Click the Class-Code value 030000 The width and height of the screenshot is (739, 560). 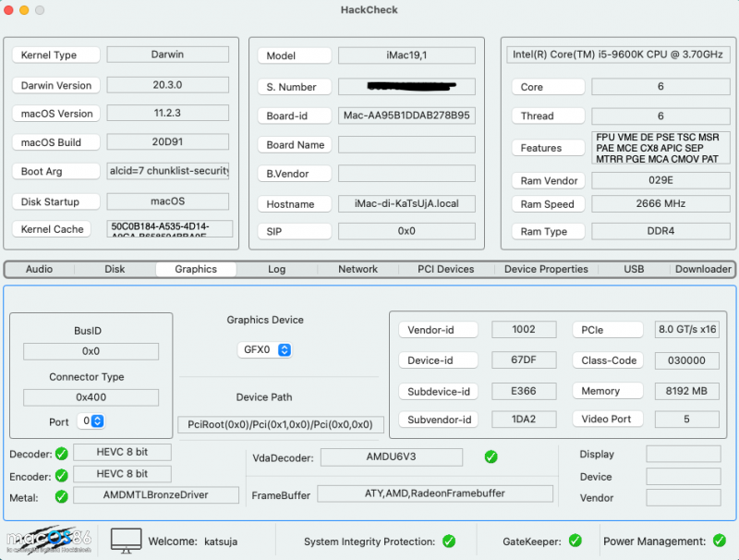click(x=686, y=360)
